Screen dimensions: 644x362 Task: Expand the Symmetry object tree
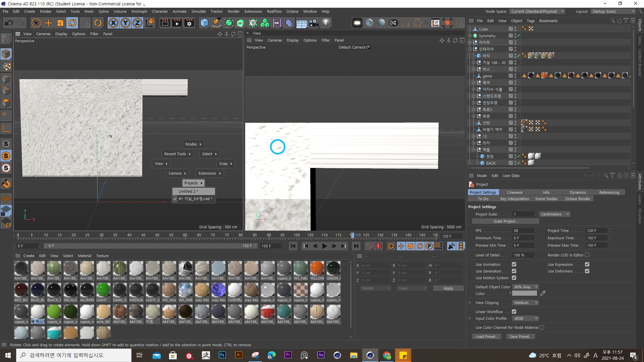470,36
